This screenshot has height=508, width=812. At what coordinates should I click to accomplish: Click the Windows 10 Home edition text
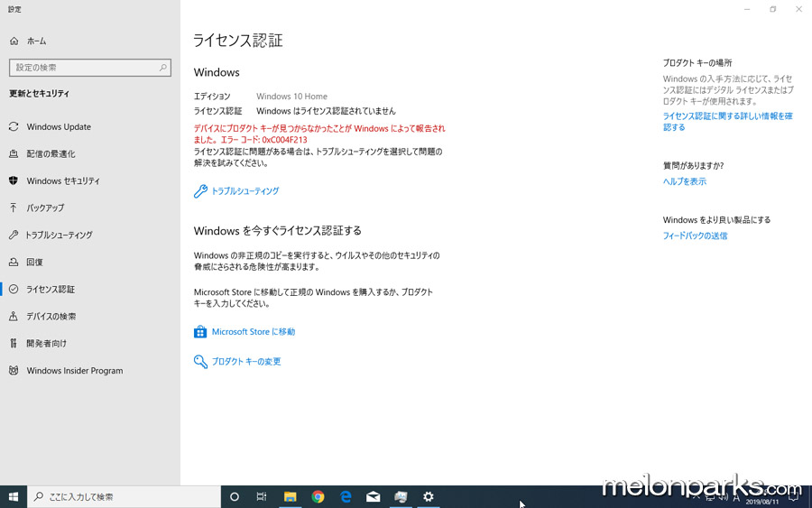click(291, 97)
